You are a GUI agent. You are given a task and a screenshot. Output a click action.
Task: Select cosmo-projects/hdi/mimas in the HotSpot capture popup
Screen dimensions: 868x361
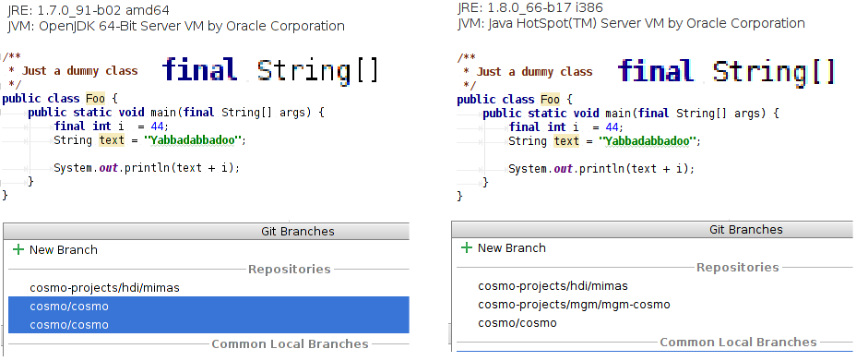coord(553,286)
